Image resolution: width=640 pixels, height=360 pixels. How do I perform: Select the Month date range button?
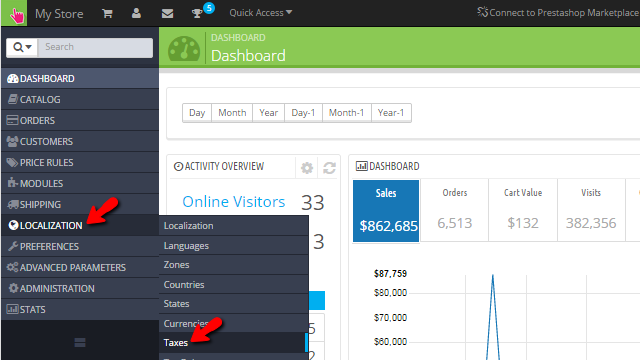[232, 113]
